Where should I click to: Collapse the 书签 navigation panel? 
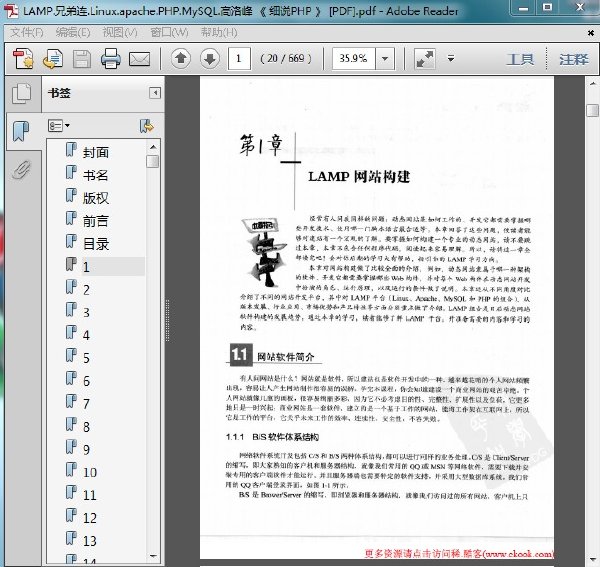click(155, 93)
